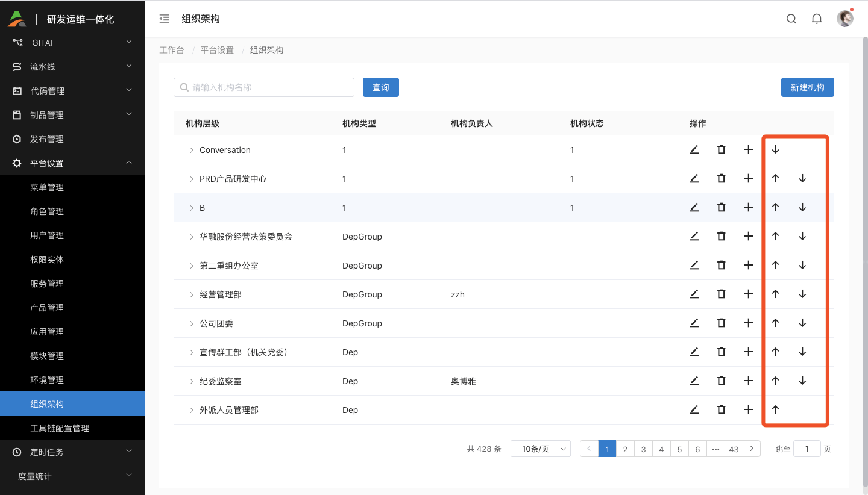
Task: Delete the PRD产品研发中心 row
Action: click(x=721, y=178)
